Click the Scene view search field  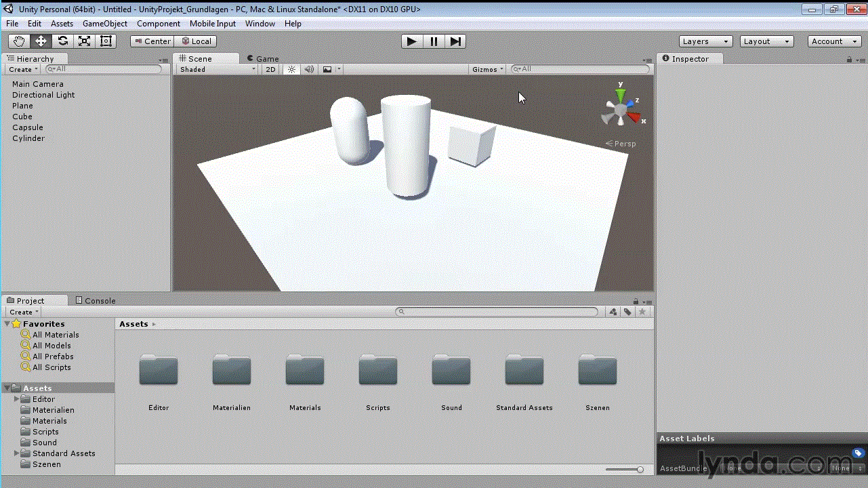click(x=580, y=69)
